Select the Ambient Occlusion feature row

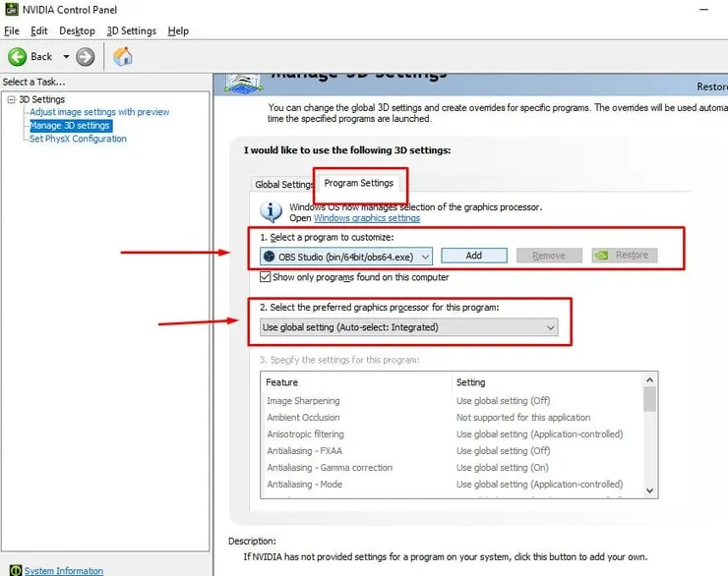tap(453, 418)
